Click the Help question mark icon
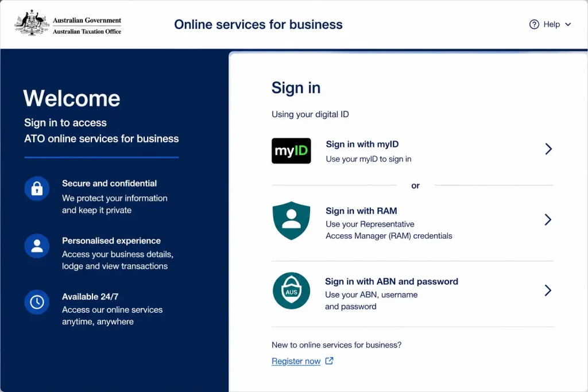This screenshot has width=588, height=392. pos(534,24)
